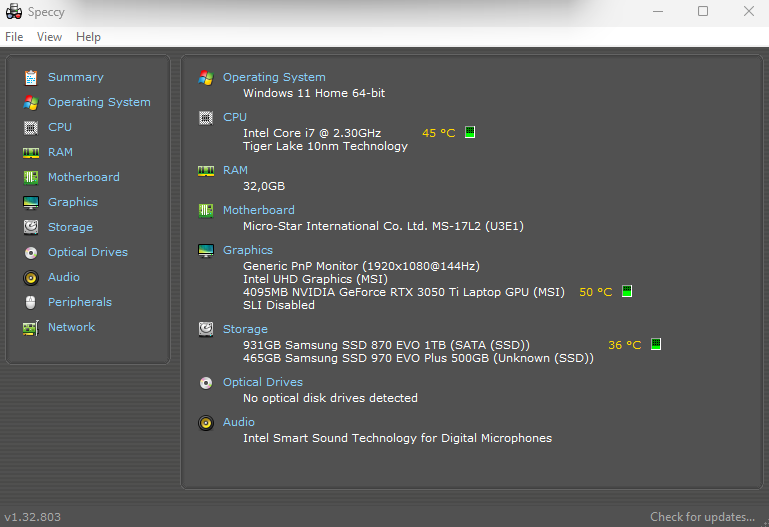Click the RAM stick icon in sidebar
This screenshot has height=527, width=769.
31,152
